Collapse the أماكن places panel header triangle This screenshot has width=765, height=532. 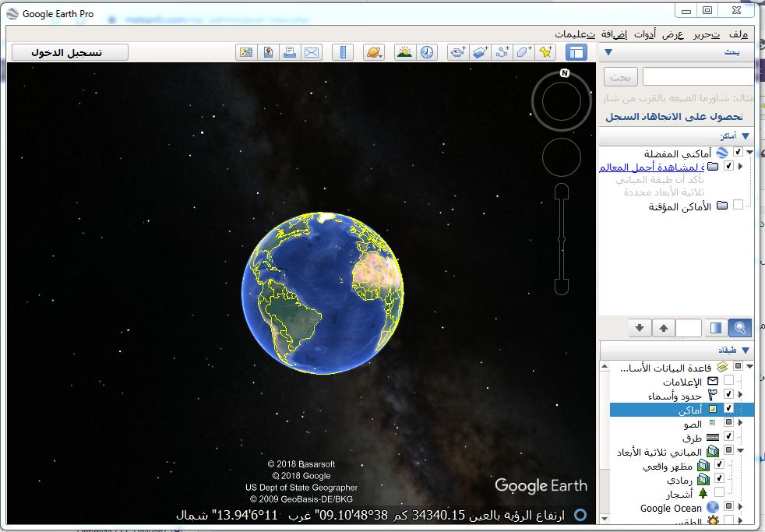746,136
